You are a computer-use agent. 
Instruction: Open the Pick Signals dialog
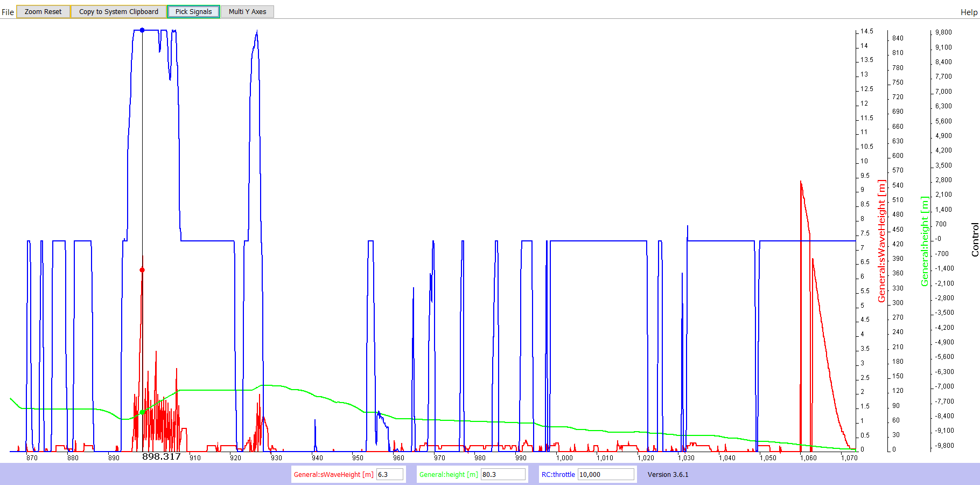pyautogui.click(x=194, y=11)
